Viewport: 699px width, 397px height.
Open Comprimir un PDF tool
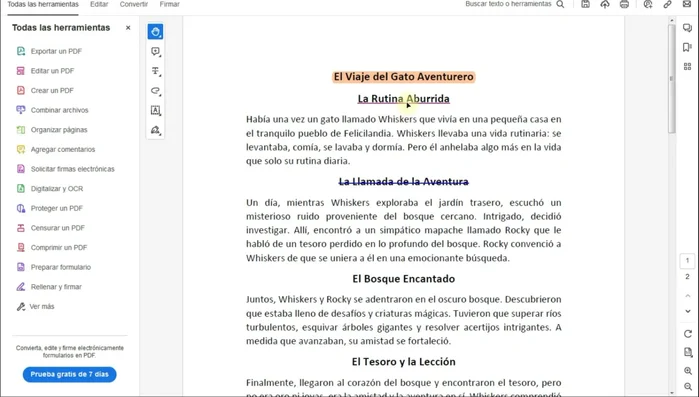(59, 247)
